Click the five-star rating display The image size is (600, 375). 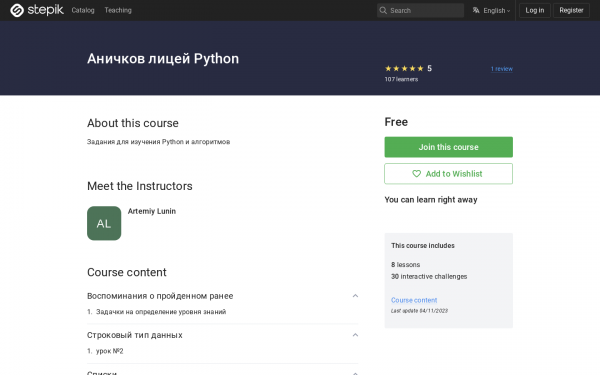coord(404,68)
